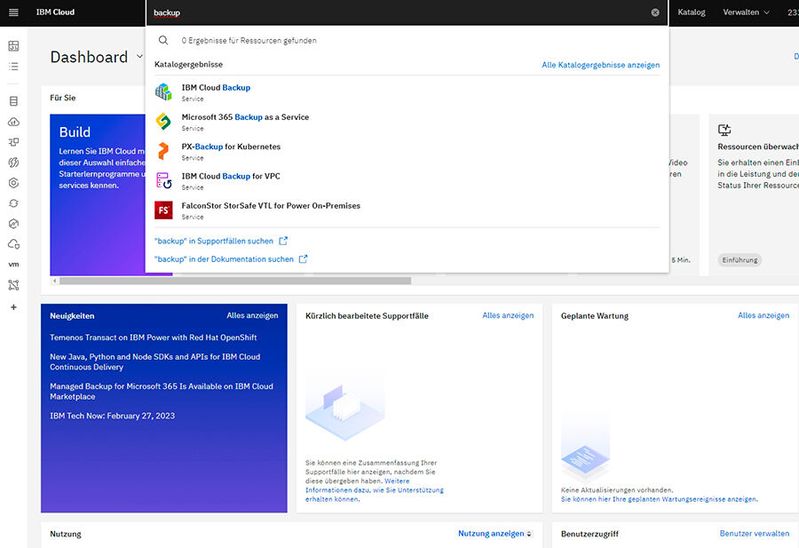799x548 pixels.
Task: Click Benutzer verwalten link
Action: pos(754,533)
